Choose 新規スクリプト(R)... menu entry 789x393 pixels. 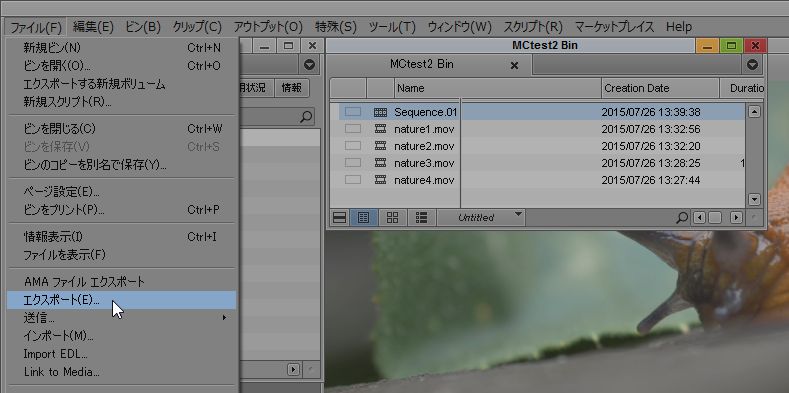pyautogui.click(x=122, y=102)
